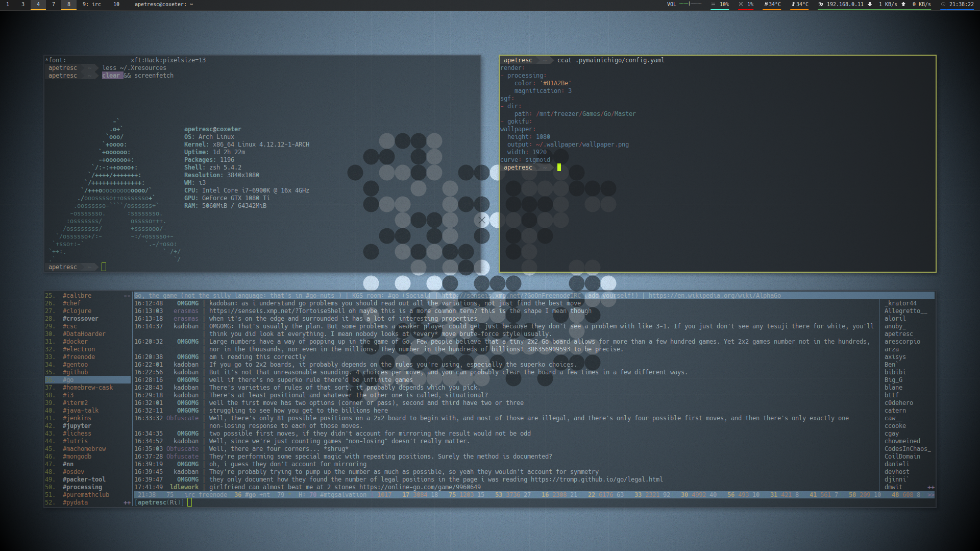Click the network interface icon beside 192.168.0.11
This screenshot has height=551, width=980.
(821, 4)
